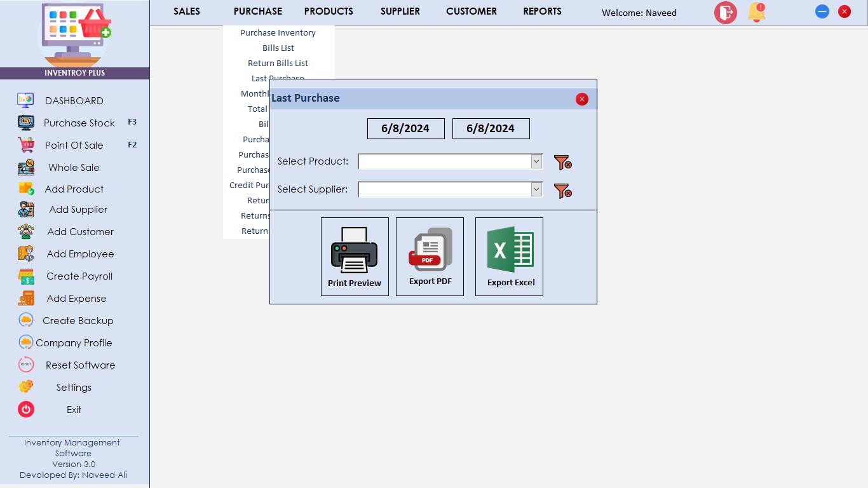
Task: Click the Add Customer people icon
Action: point(25,232)
